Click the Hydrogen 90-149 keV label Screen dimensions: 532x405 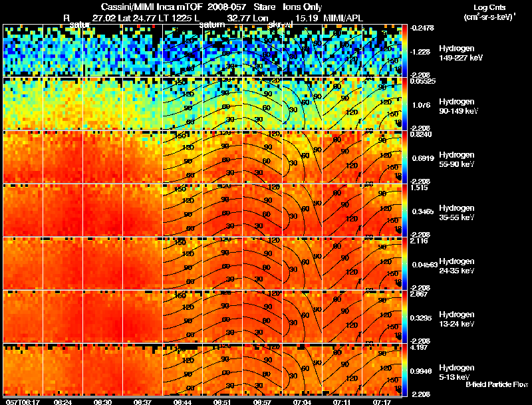click(458, 106)
